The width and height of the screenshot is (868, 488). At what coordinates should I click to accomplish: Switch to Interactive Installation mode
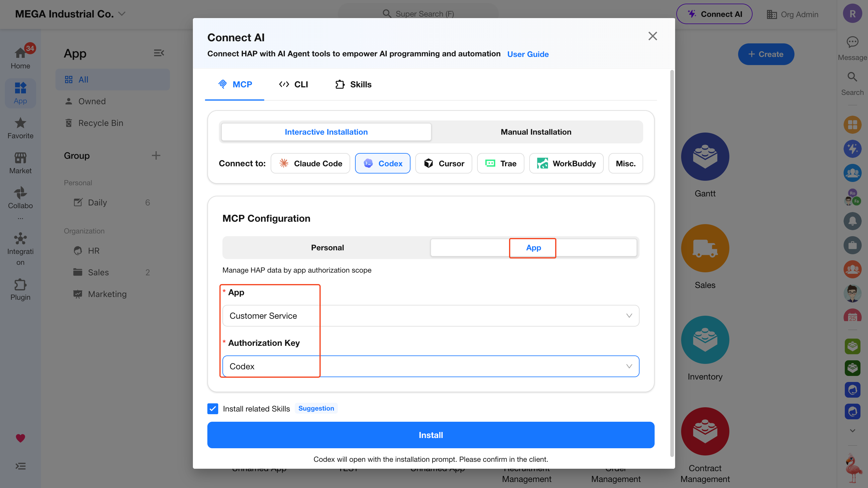click(x=326, y=132)
